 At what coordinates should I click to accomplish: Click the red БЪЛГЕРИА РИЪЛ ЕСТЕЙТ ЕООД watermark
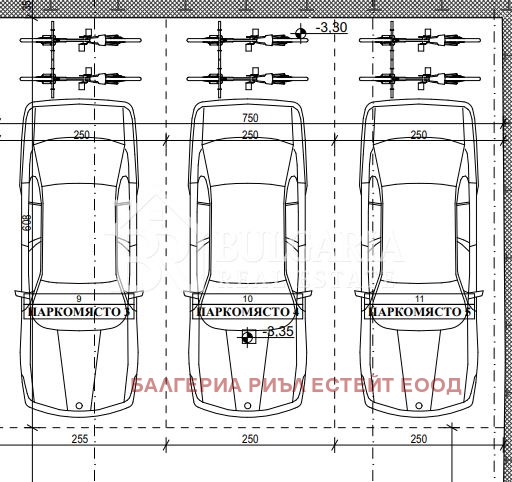296,385
